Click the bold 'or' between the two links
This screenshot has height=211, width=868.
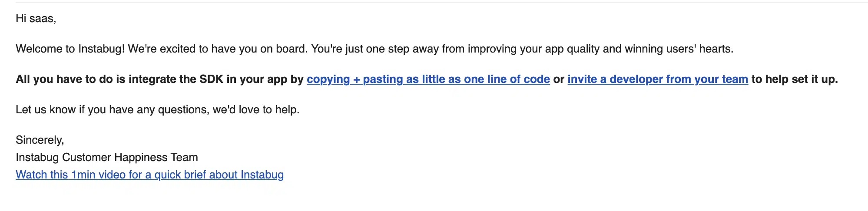(559, 79)
